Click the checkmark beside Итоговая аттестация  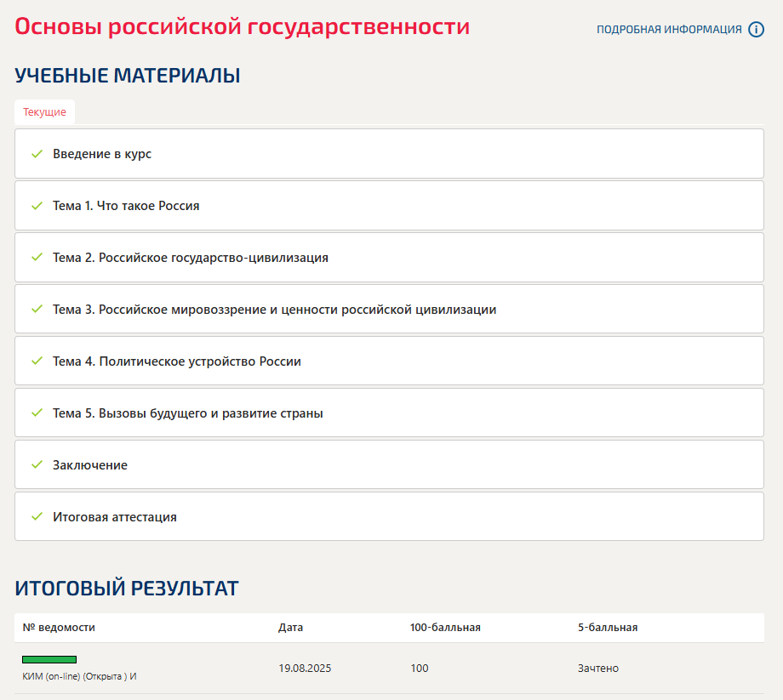click(37, 517)
